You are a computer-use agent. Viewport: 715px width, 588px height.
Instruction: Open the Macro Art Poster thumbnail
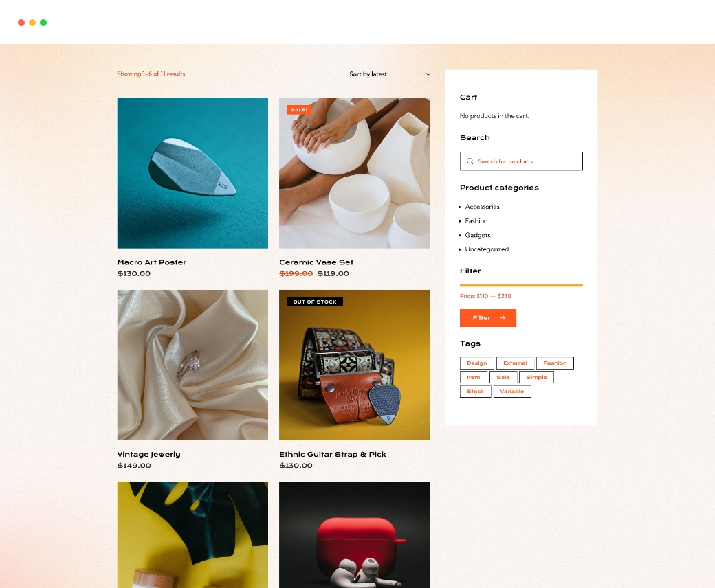tap(193, 173)
